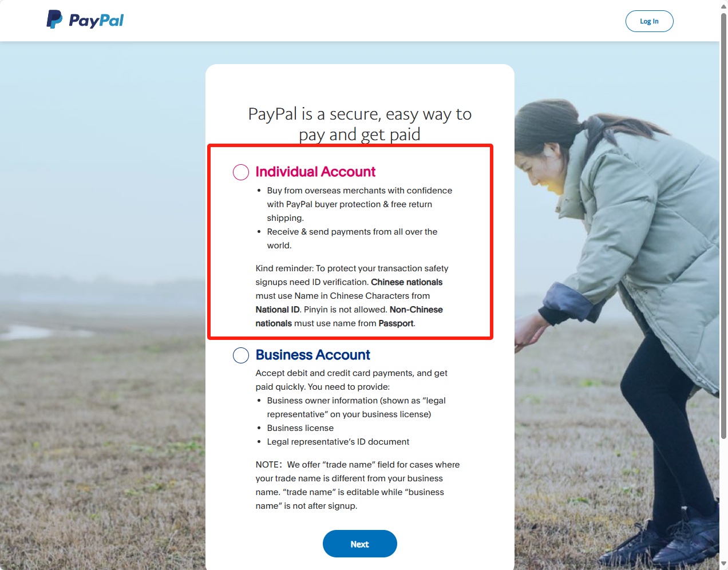The image size is (728, 570).
Task: Click the NOTE paragraph about trade name
Action: [x=358, y=485]
